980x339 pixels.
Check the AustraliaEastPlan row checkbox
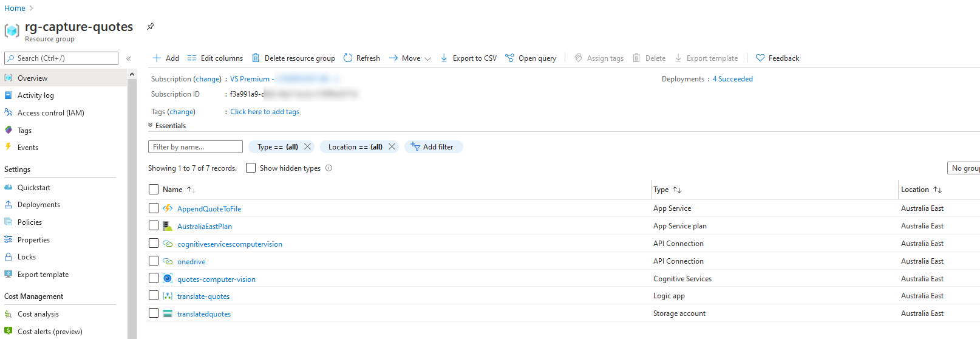pos(154,225)
